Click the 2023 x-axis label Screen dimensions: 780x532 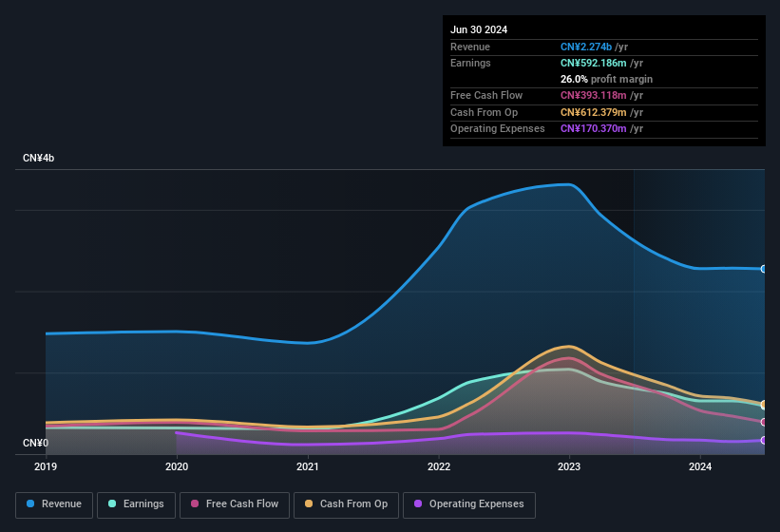tap(569, 466)
